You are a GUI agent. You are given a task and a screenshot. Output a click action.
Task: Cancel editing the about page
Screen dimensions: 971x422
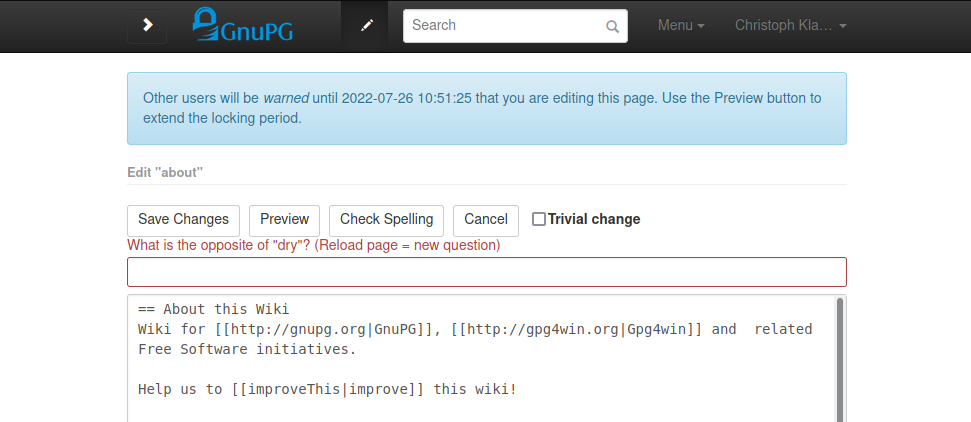click(486, 220)
